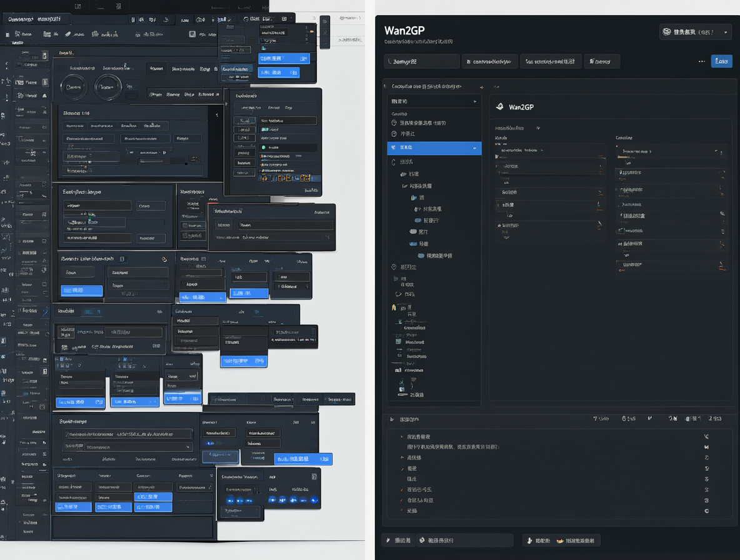Click the first round dial in the left window
Viewport: 740px width, 560px height.
pos(74,87)
